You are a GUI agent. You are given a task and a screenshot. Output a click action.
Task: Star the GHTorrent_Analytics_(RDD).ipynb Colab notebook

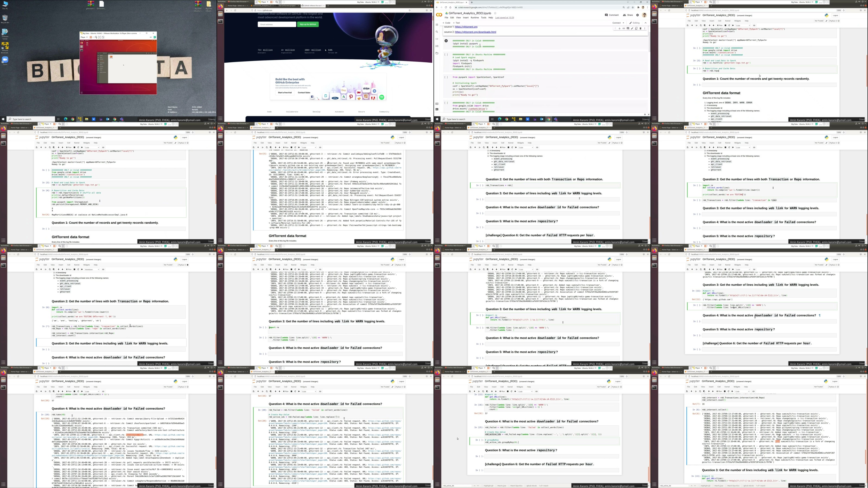tap(495, 13)
